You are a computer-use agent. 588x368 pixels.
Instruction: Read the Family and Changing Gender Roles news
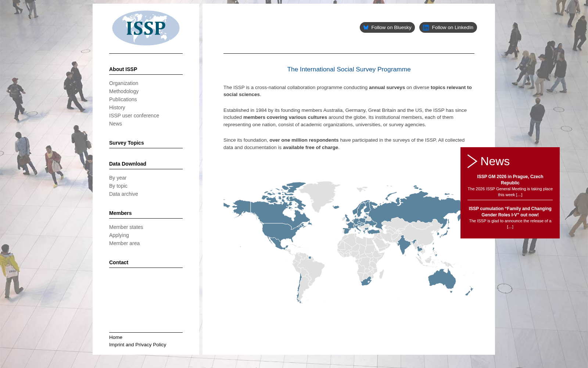(x=510, y=212)
